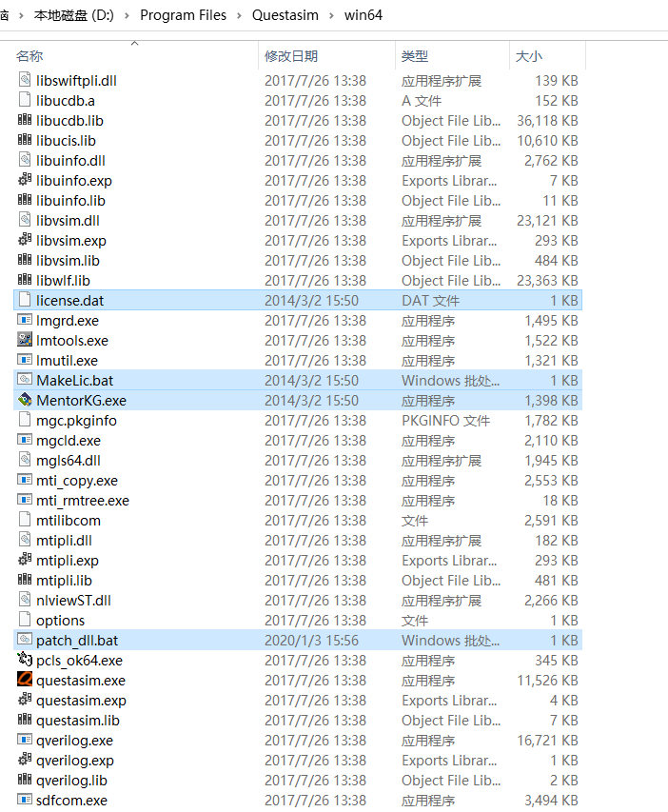Click the mgcld.exe application icon
The width and height of the screenshot is (668, 812).
(25, 440)
